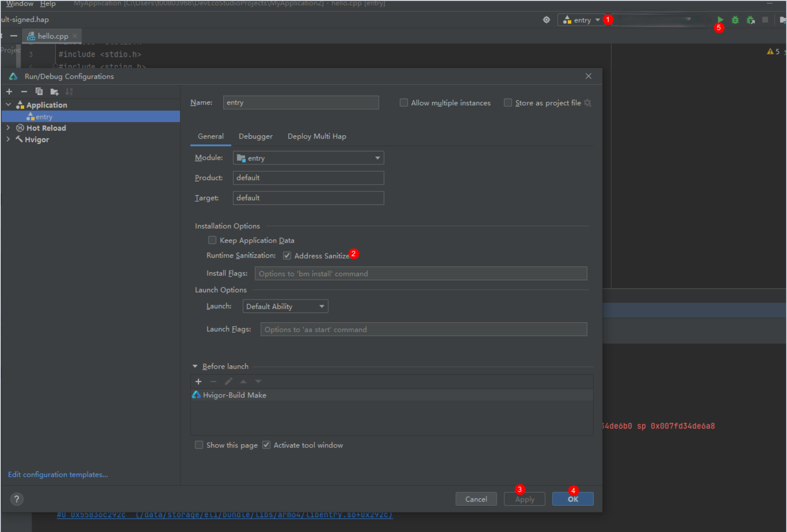The image size is (787, 532).
Task: Enable Keep Application Data checkbox
Action: click(x=212, y=240)
